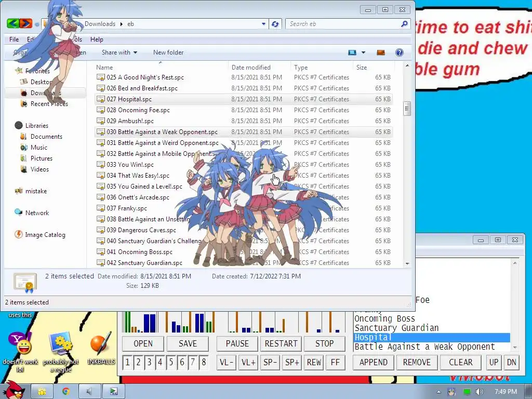This screenshot has width=532, height=399.
Task: Click icon of 042 Sanctuary Guardian.spc
Action: pyautogui.click(x=100, y=263)
